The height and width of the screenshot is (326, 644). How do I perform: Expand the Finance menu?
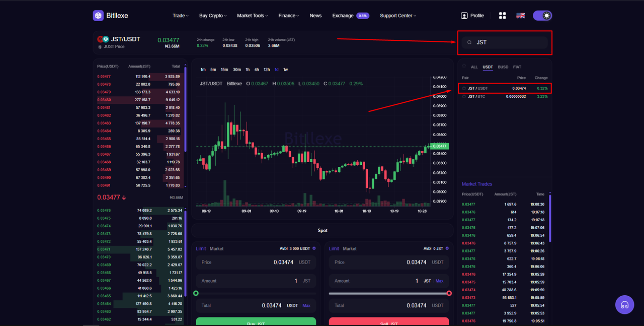pyautogui.click(x=289, y=16)
